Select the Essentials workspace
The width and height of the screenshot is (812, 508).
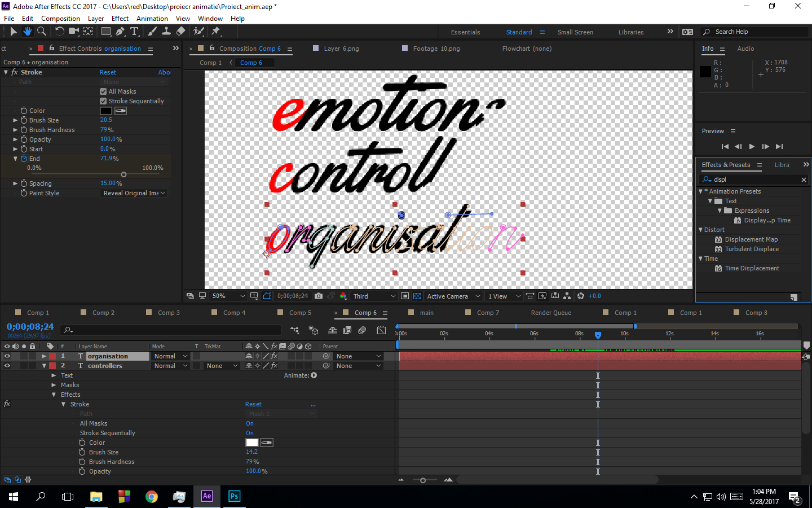pyautogui.click(x=465, y=32)
